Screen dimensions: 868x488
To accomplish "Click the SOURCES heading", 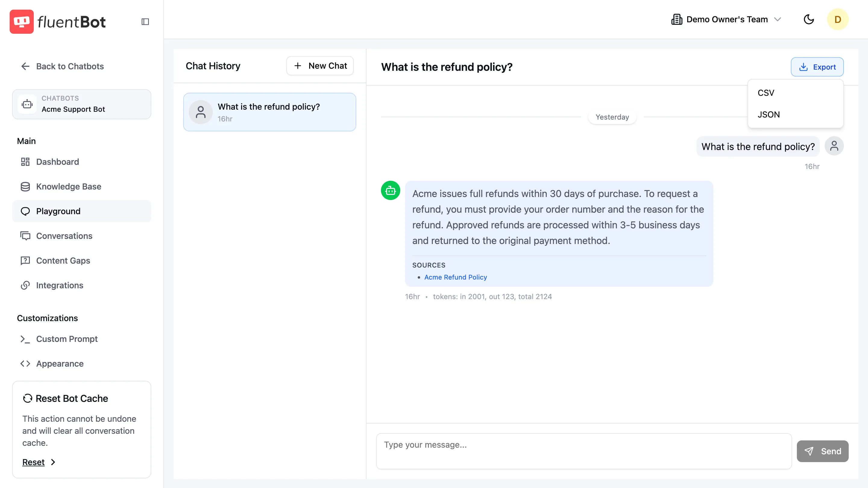I will pyautogui.click(x=429, y=265).
